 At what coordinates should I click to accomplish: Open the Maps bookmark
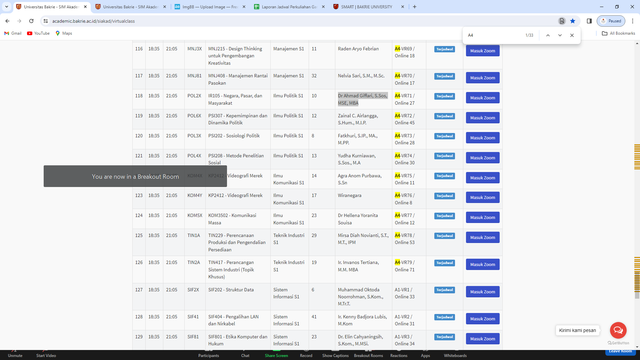(x=64, y=33)
